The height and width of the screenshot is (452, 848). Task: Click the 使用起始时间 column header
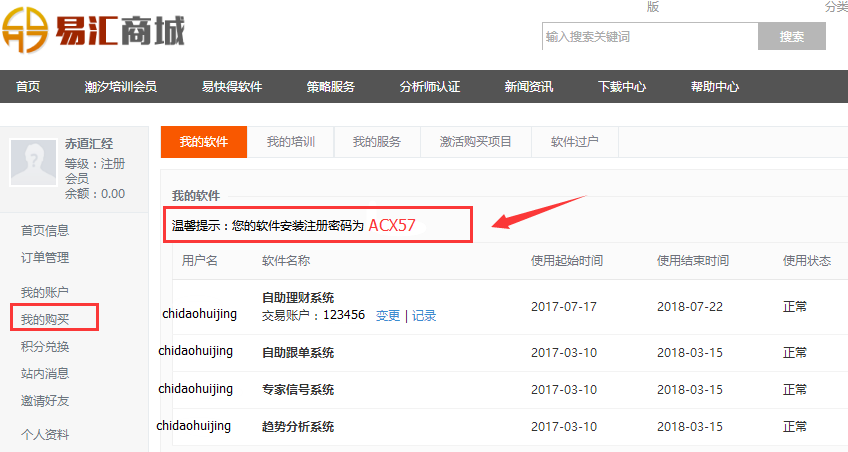click(x=567, y=261)
